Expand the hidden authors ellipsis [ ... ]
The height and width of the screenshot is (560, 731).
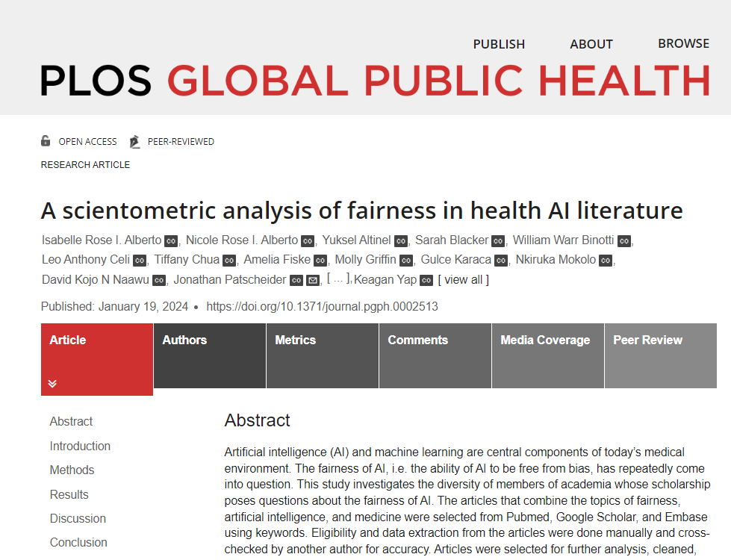click(338, 279)
